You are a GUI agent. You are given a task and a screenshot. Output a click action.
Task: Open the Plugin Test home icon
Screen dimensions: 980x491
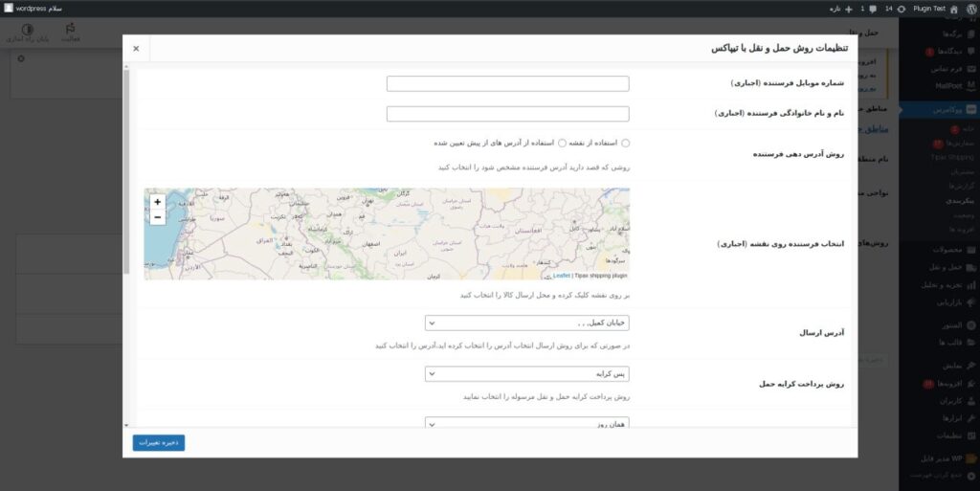(x=954, y=9)
